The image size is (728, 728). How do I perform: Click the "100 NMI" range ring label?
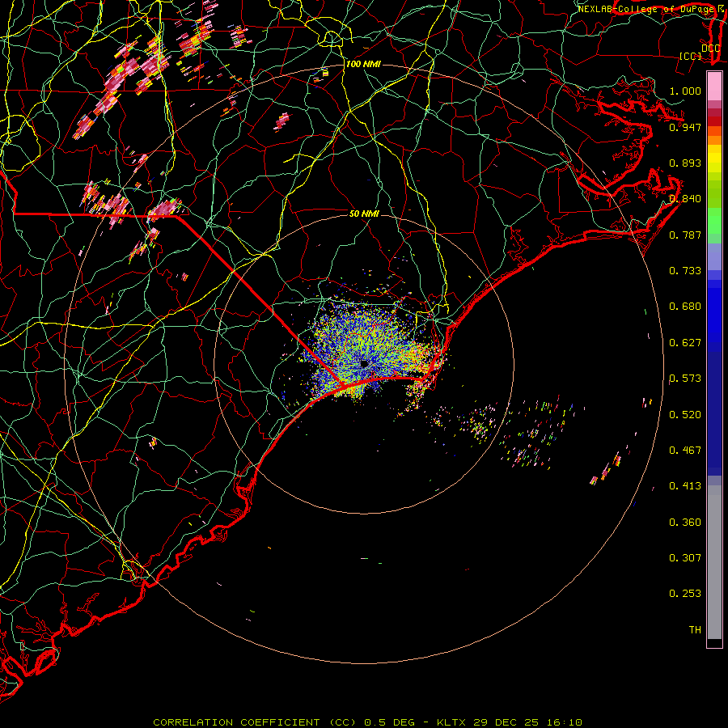(363, 64)
